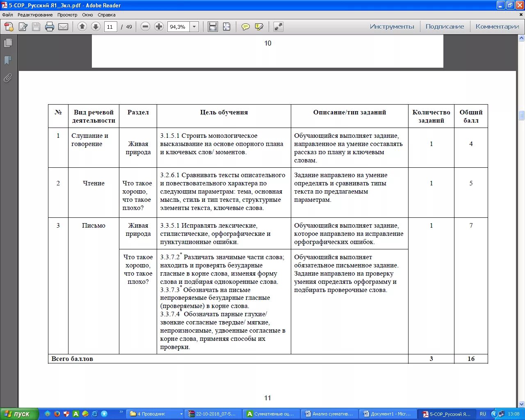The width and height of the screenshot is (525, 420).
Task: Open the Окно menu
Action: pyautogui.click(x=87, y=15)
